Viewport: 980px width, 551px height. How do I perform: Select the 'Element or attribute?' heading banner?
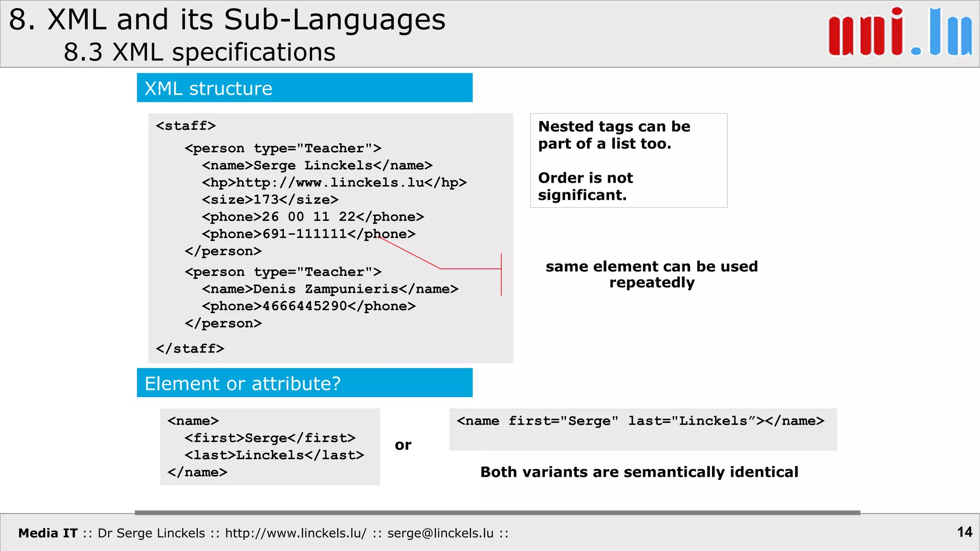[x=304, y=383]
